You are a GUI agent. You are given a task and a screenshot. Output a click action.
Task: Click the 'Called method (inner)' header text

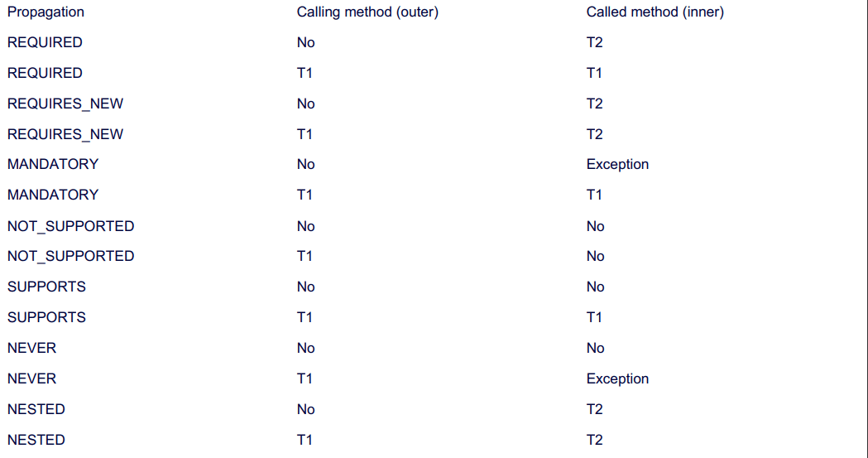[x=655, y=12]
